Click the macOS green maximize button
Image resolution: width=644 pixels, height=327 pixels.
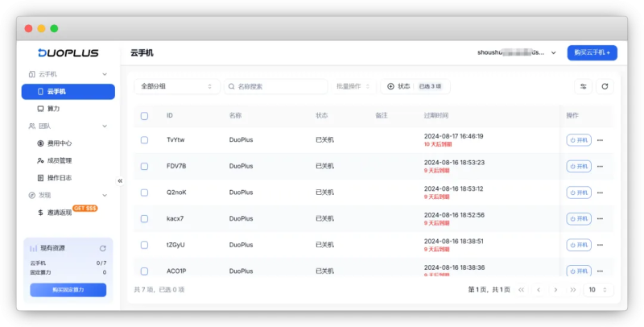tap(54, 28)
